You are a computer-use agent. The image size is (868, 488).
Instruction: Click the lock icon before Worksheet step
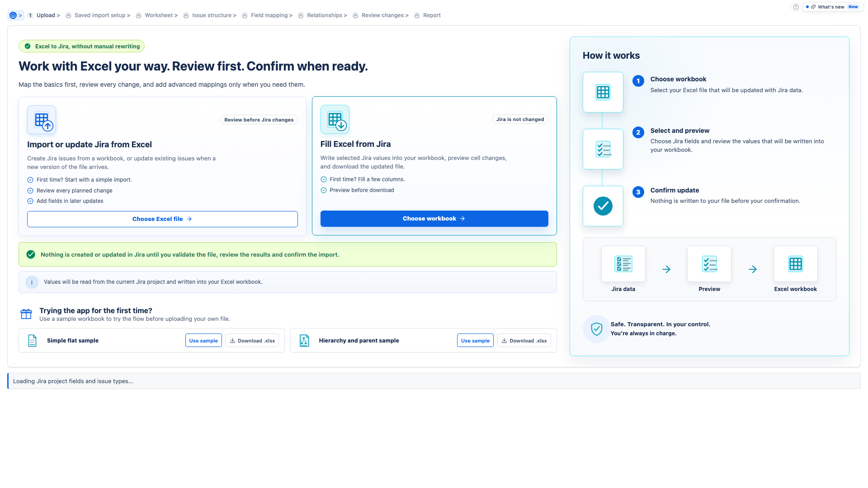[139, 15]
